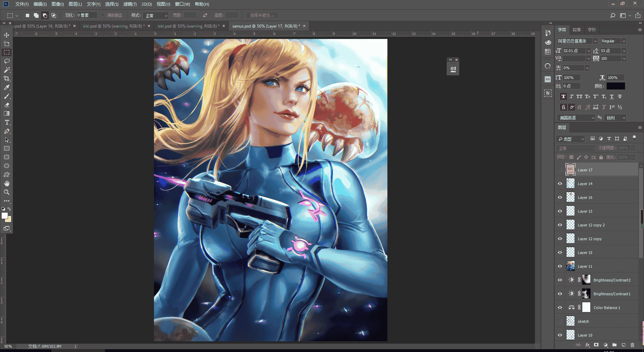Click the search icon in options bar
644x352 pixels.
pyautogui.click(x=613, y=15)
